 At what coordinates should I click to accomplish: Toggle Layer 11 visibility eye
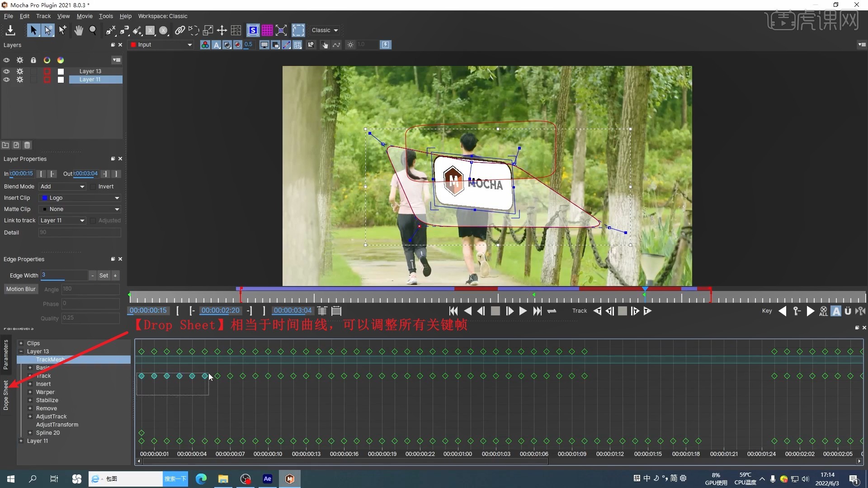tap(6, 80)
